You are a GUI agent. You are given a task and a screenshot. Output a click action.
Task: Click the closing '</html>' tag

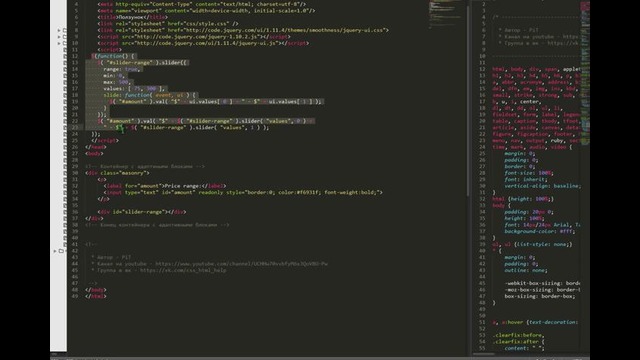[96, 296]
